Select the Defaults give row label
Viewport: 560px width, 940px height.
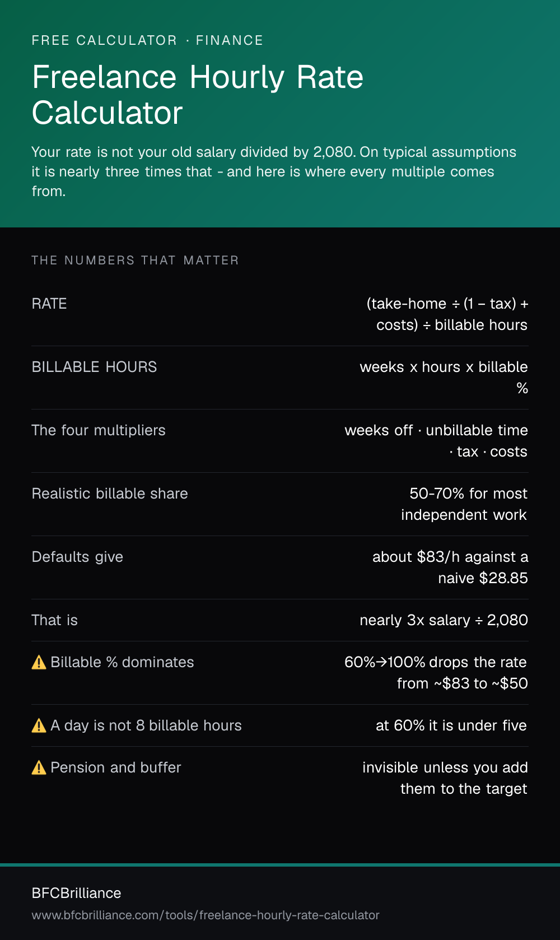[77, 557]
